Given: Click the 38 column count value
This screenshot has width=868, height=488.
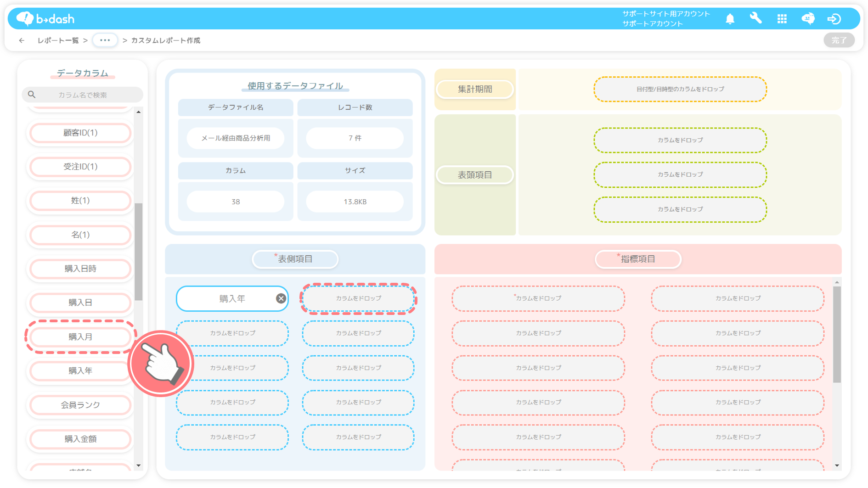Looking at the screenshot, I should [x=236, y=202].
